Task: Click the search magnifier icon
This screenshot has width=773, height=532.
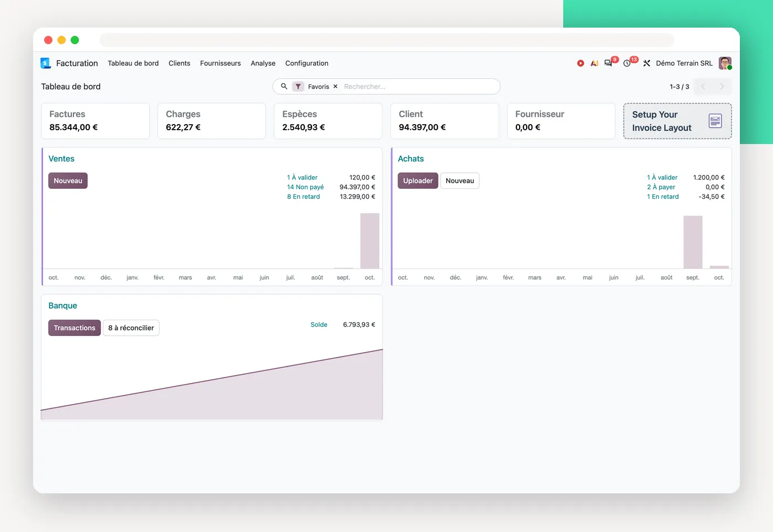Action: [x=284, y=87]
